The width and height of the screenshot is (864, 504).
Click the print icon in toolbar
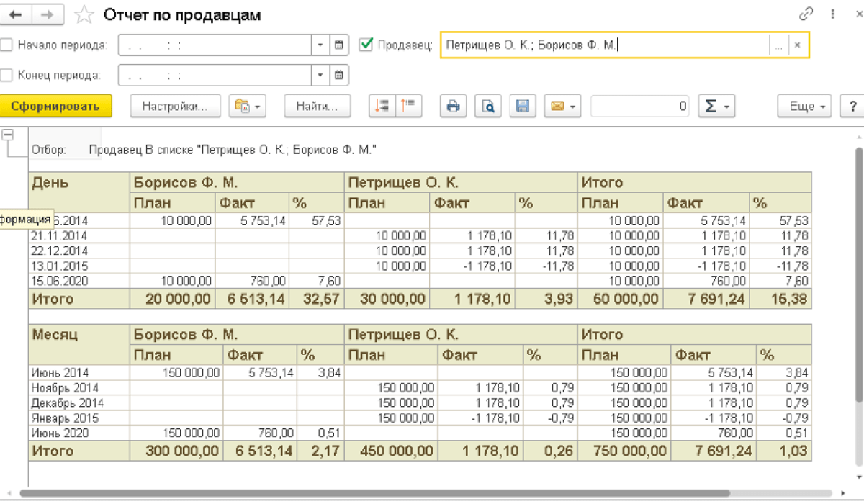point(453,107)
